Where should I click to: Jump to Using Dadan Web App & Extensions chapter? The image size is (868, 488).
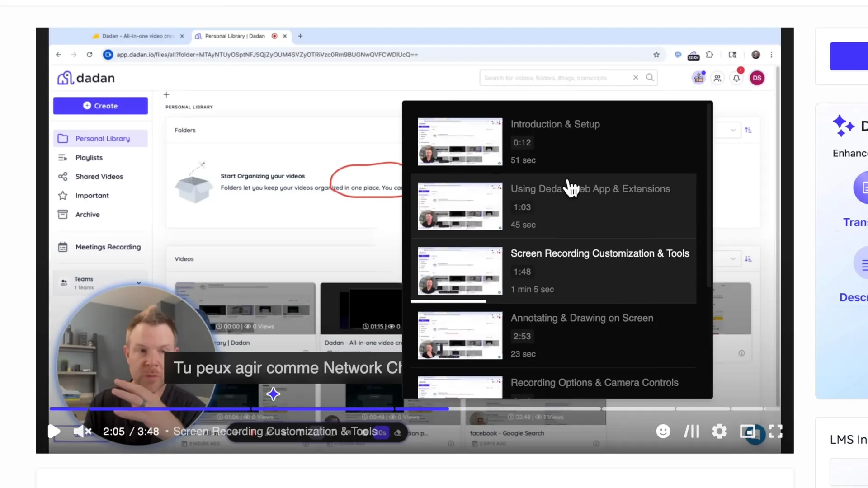[x=554, y=206]
